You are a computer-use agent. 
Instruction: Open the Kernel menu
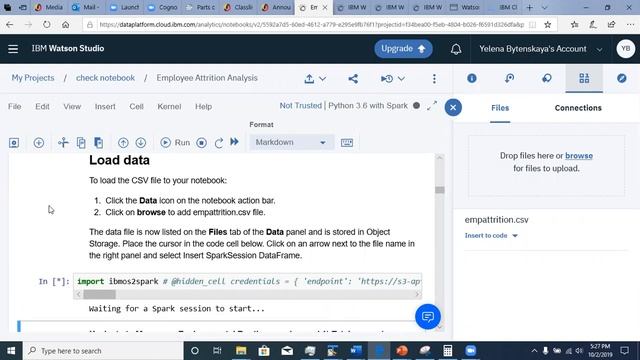[169, 107]
